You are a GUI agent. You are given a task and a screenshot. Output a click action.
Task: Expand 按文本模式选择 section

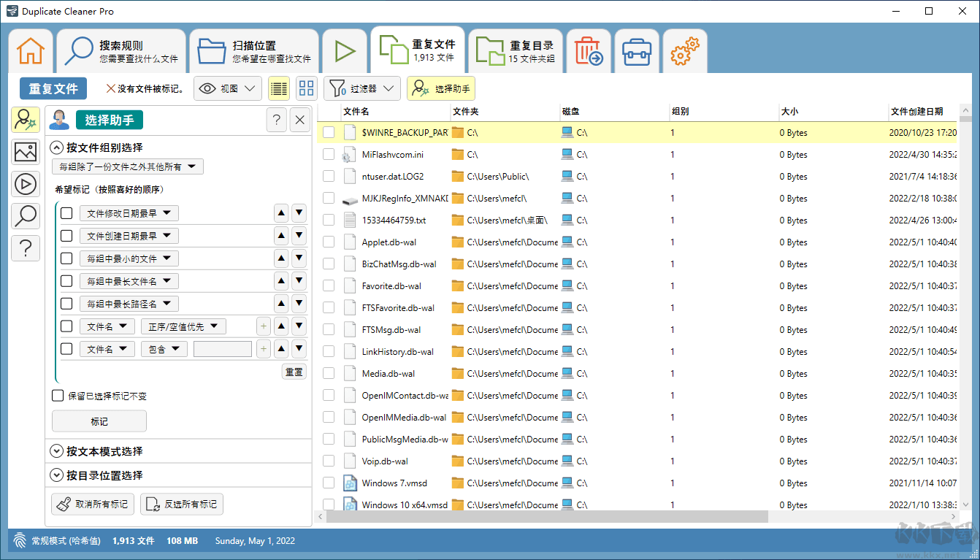(x=57, y=451)
